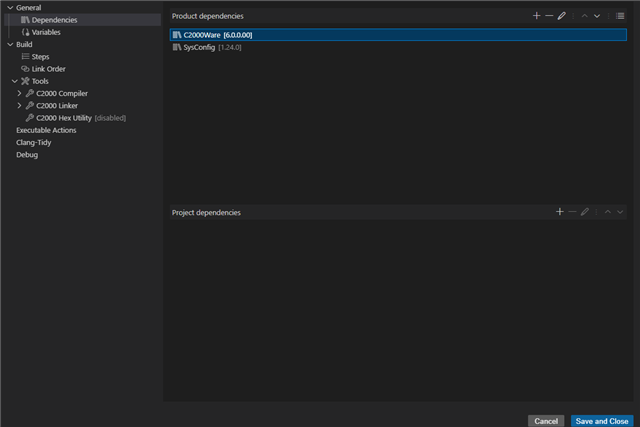Select C2000 Hex Utility disabled entry
Viewport: 640px width, 427px height.
click(81, 118)
